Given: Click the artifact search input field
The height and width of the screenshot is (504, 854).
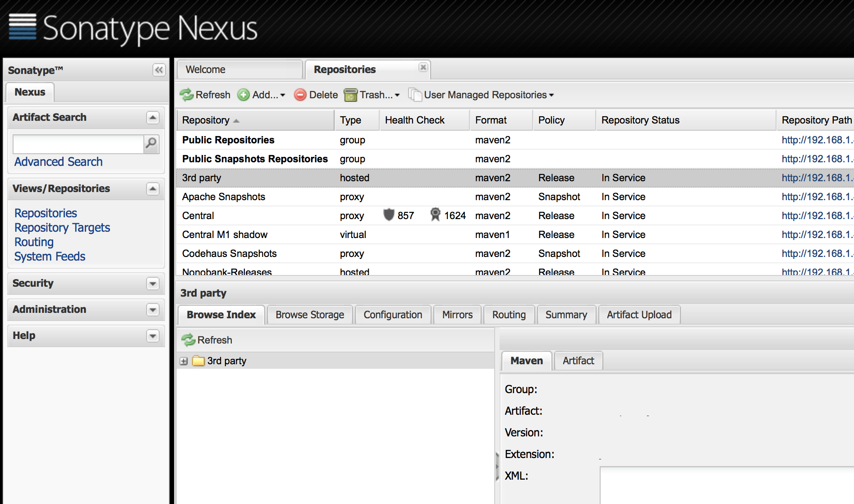Looking at the screenshot, I should pyautogui.click(x=78, y=144).
